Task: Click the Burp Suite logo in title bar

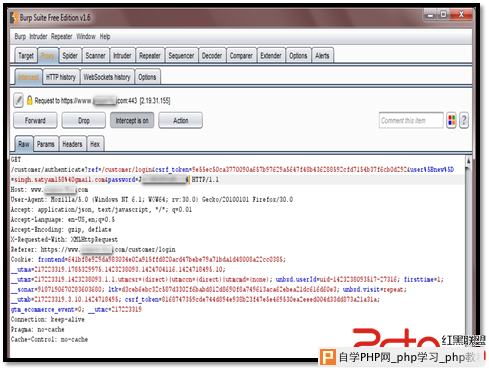Action: pyautogui.click(x=14, y=18)
